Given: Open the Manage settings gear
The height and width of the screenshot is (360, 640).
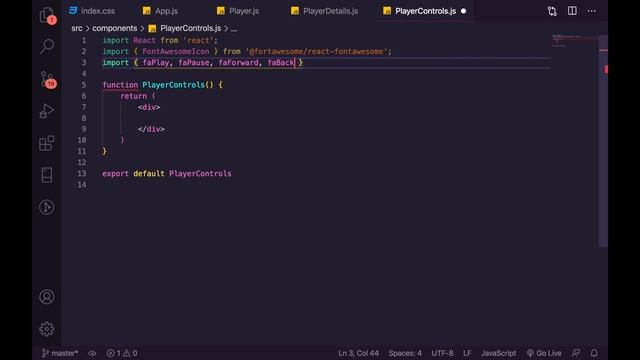Looking at the screenshot, I should click(x=47, y=329).
